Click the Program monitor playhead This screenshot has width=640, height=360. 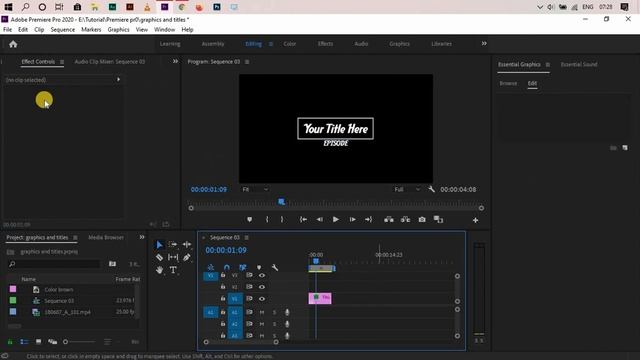[281, 202]
